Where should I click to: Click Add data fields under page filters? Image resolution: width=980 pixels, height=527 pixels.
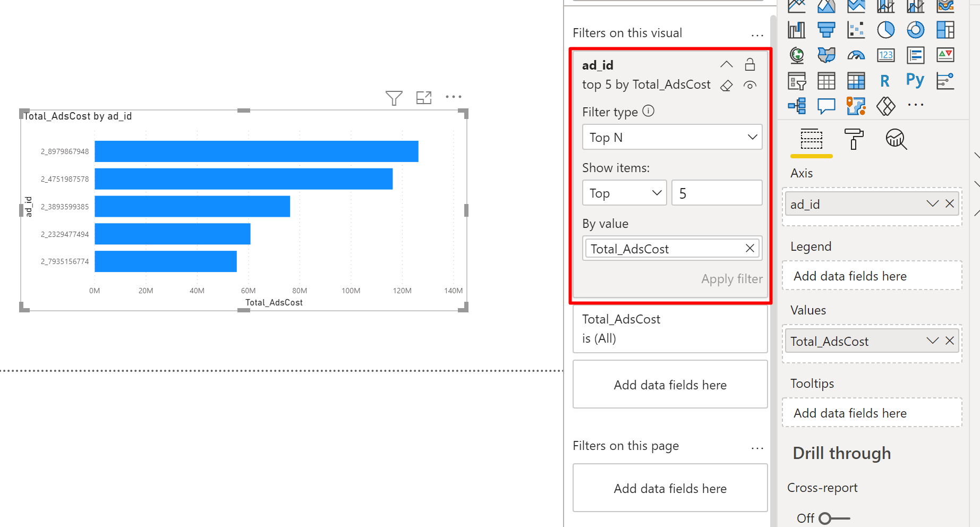click(670, 488)
